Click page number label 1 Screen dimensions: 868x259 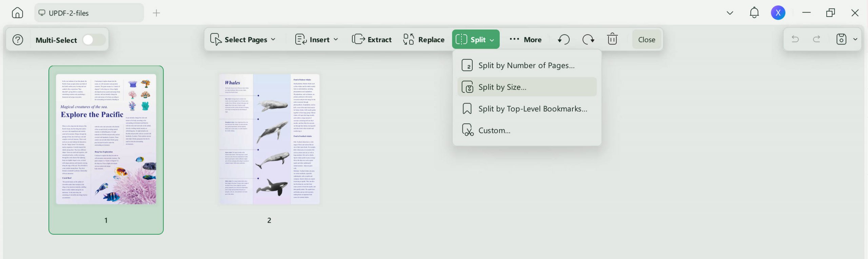click(x=106, y=220)
